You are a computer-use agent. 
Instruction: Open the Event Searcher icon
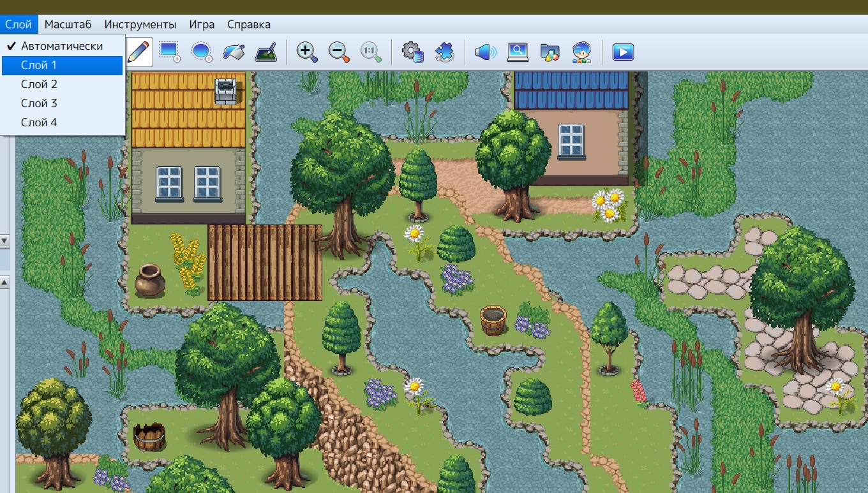(x=518, y=52)
